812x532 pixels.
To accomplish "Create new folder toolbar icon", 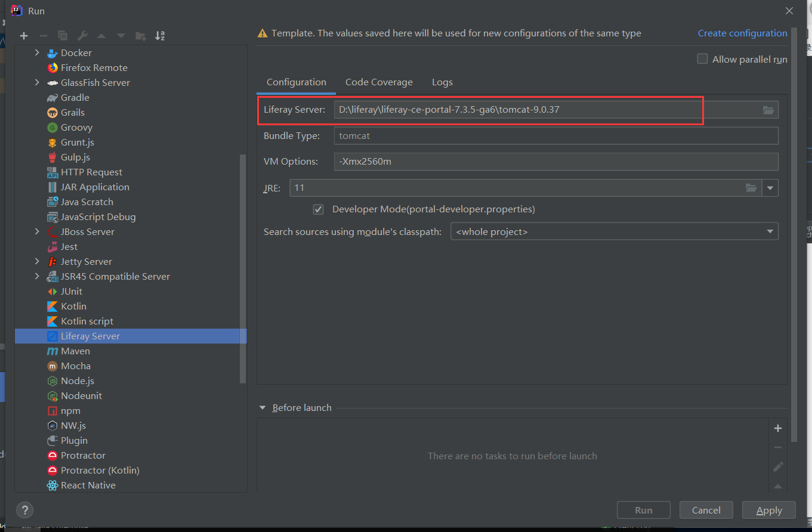I will pos(141,36).
